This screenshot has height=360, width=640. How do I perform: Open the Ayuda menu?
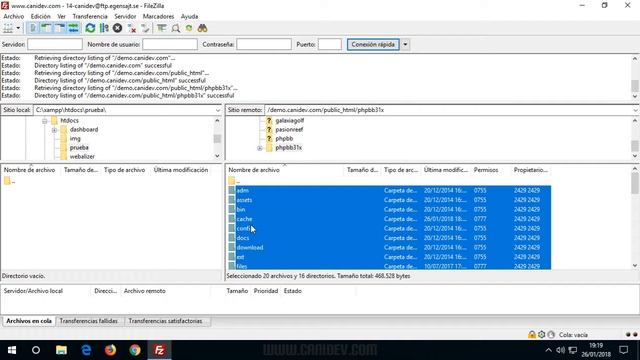pyautogui.click(x=189, y=16)
